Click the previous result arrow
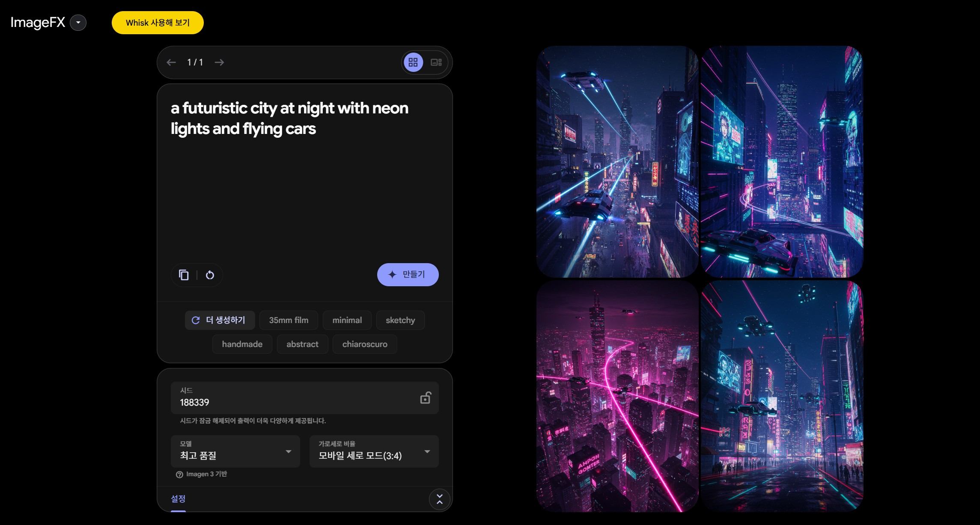Viewport: 980px width, 525px height. pyautogui.click(x=171, y=62)
